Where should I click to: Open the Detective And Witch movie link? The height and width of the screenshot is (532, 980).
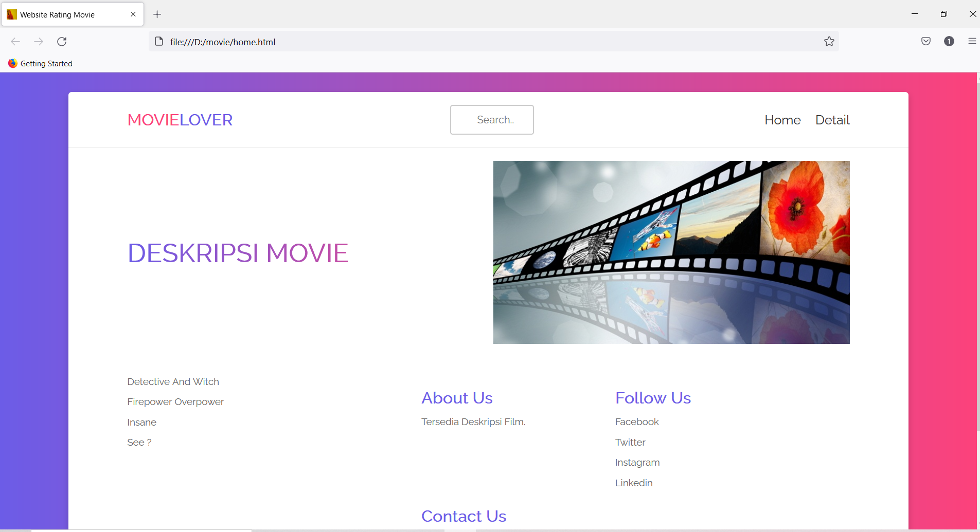point(173,381)
